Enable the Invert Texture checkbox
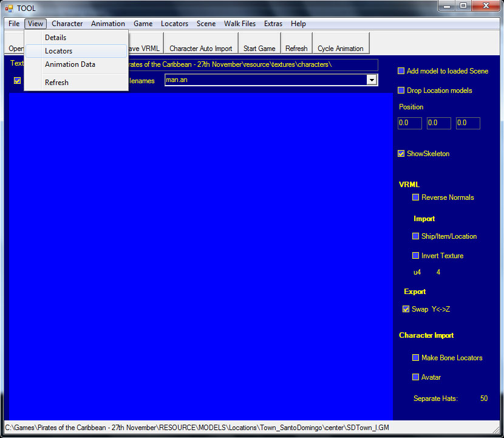 click(415, 255)
